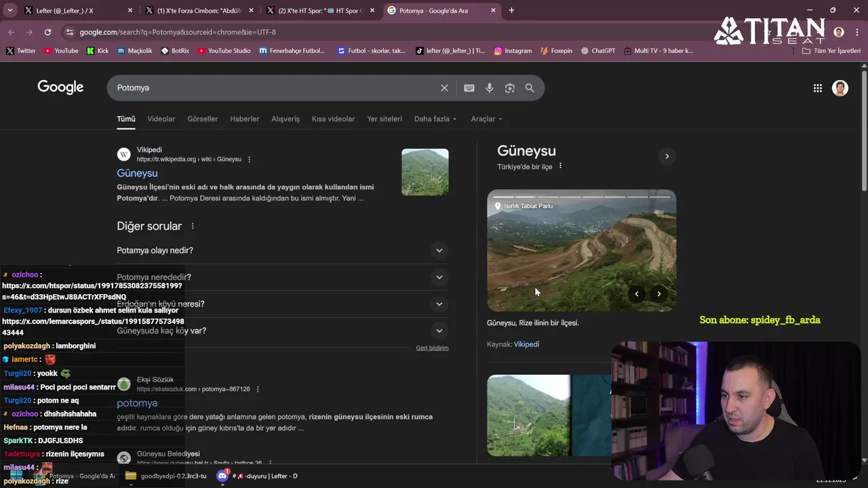
Task: Show the previous Güneysu photo
Action: [636, 293]
